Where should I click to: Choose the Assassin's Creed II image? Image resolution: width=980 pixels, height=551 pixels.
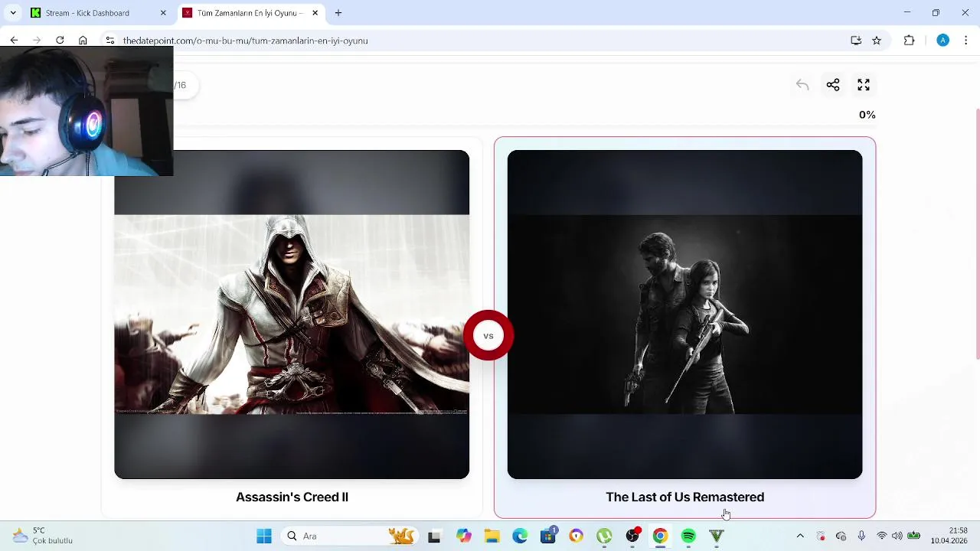(292, 315)
